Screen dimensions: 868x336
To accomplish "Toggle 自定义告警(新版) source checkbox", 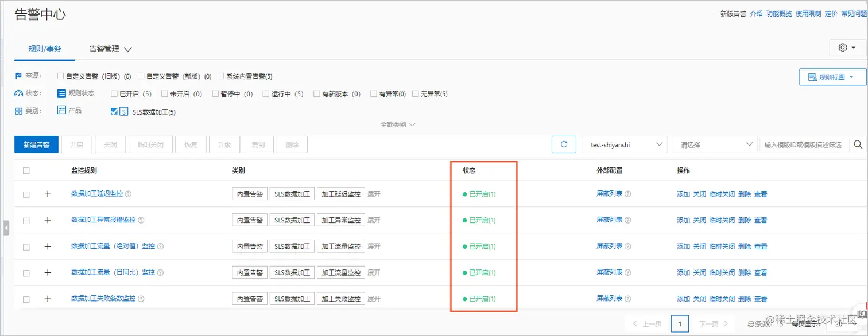I will coord(141,76).
